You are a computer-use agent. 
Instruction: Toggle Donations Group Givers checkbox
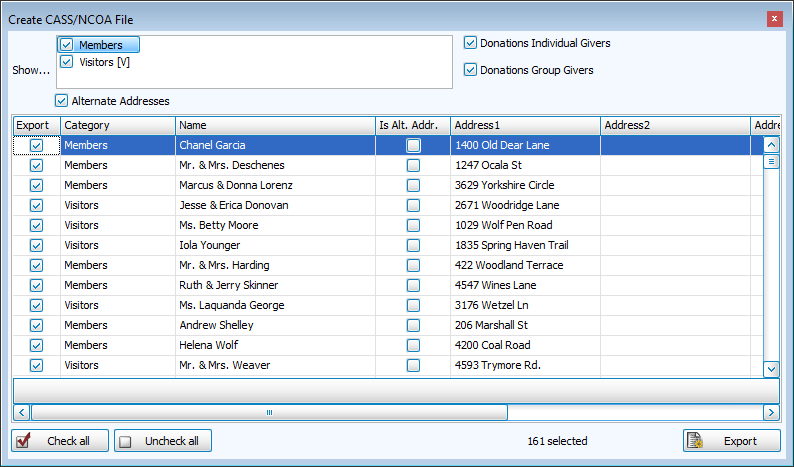(x=471, y=70)
